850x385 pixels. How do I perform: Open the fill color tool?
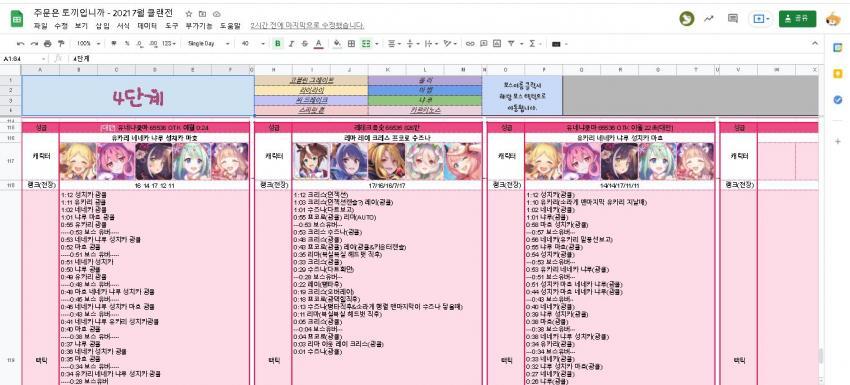tap(337, 43)
